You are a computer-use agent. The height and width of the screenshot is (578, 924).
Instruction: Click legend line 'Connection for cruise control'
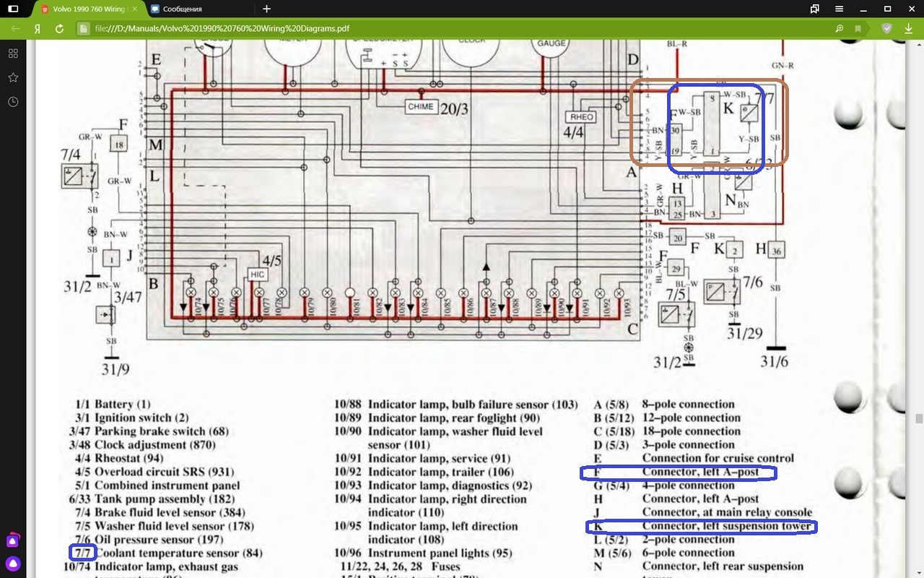(718, 458)
